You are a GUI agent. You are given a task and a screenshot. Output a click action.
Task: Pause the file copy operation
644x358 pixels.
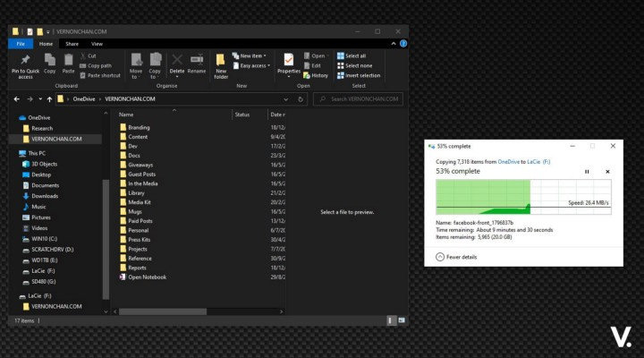pyautogui.click(x=587, y=172)
